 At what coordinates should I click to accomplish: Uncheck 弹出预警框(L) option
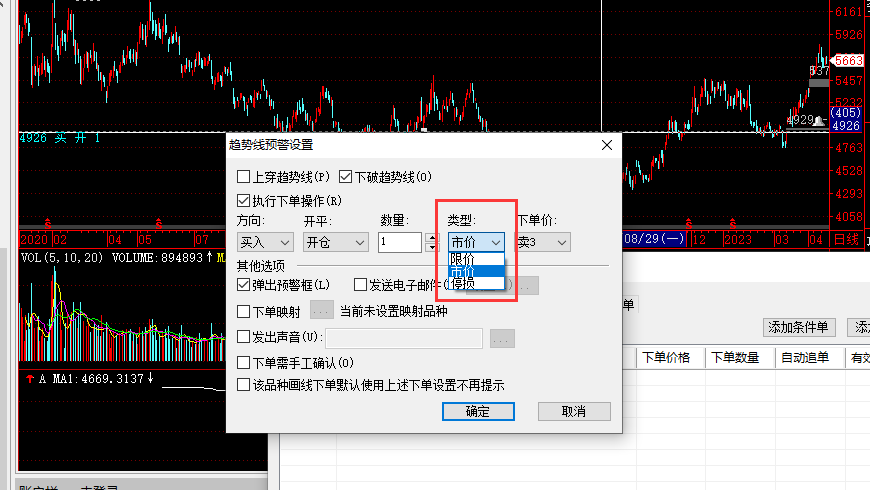(x=243, y=285)
